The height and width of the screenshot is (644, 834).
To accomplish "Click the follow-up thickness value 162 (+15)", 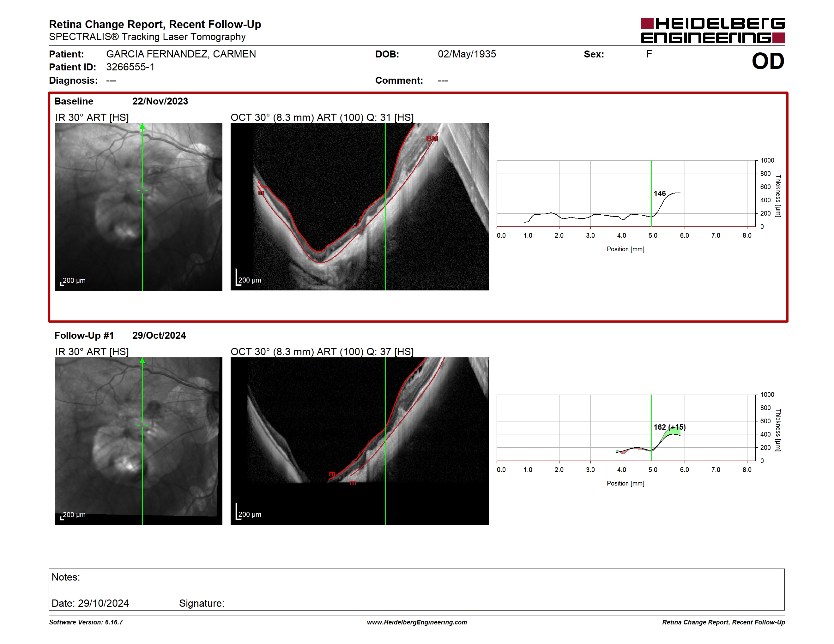I will point(669,427).
